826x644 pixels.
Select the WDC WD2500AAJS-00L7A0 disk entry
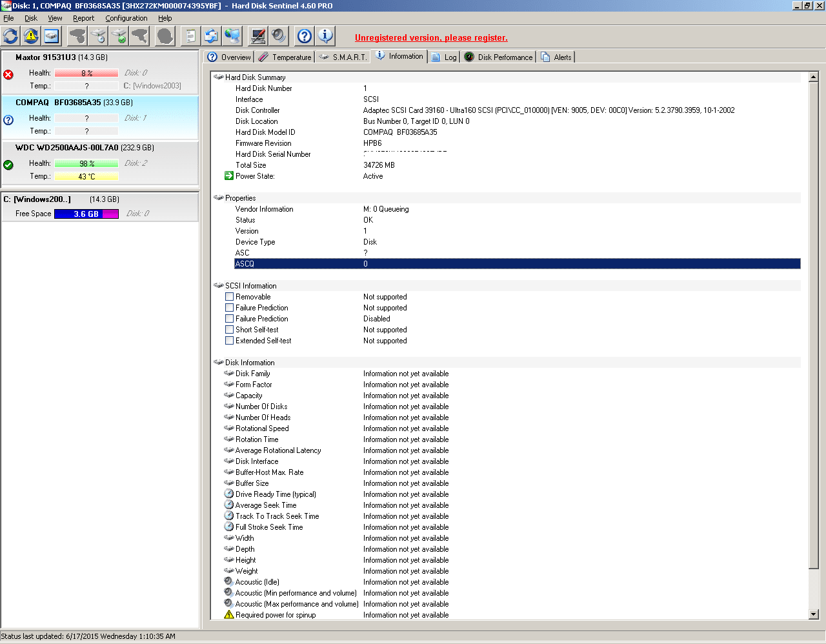coord(100,162)
